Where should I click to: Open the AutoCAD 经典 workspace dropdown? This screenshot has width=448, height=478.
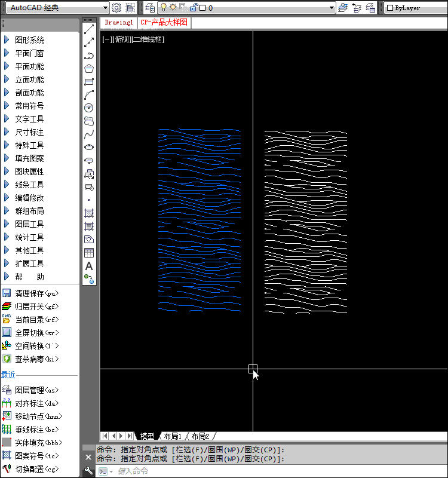coord(105,8)
